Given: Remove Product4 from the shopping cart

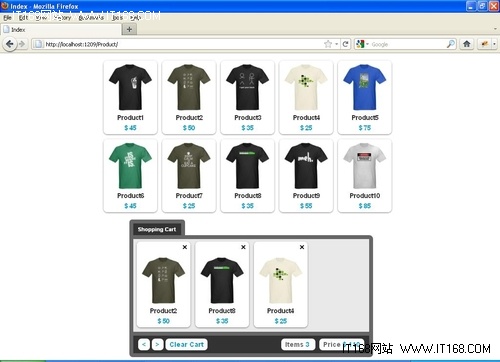Looking at the screenshot, I should 302,247.
